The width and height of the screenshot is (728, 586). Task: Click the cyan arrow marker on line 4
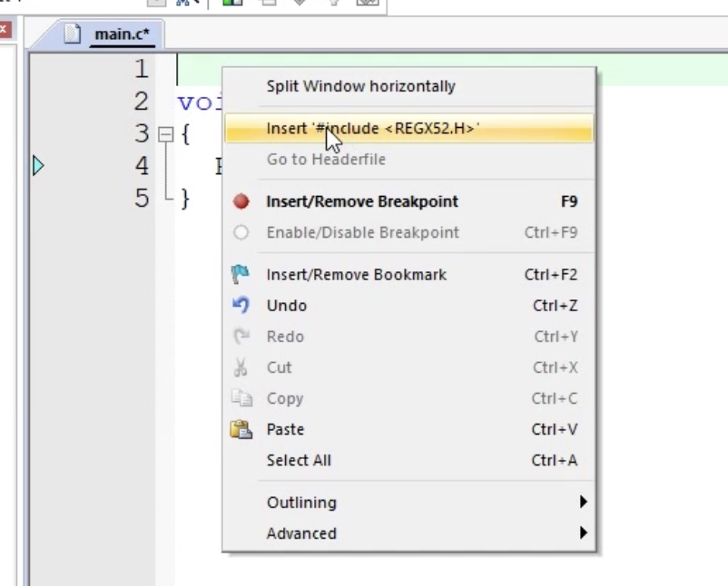click(38, 166)
